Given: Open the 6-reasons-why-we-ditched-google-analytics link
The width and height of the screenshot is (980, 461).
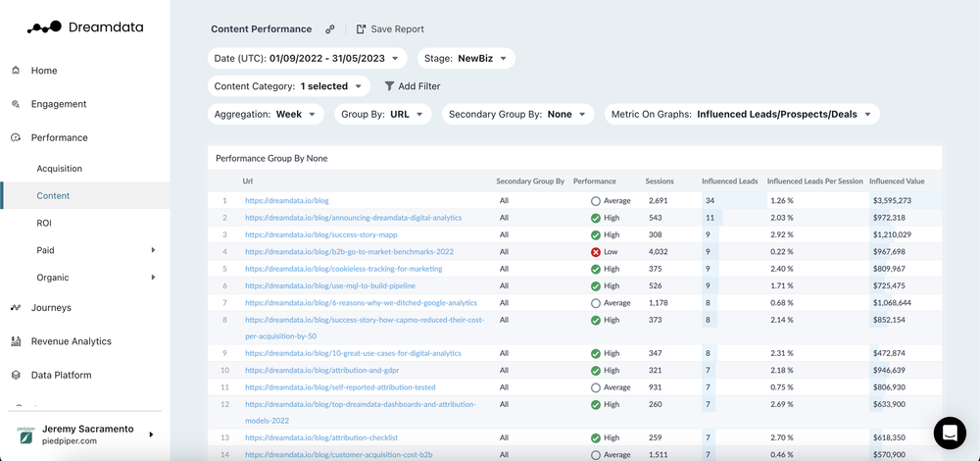Looking at the screenshot, I should point(362,303).
